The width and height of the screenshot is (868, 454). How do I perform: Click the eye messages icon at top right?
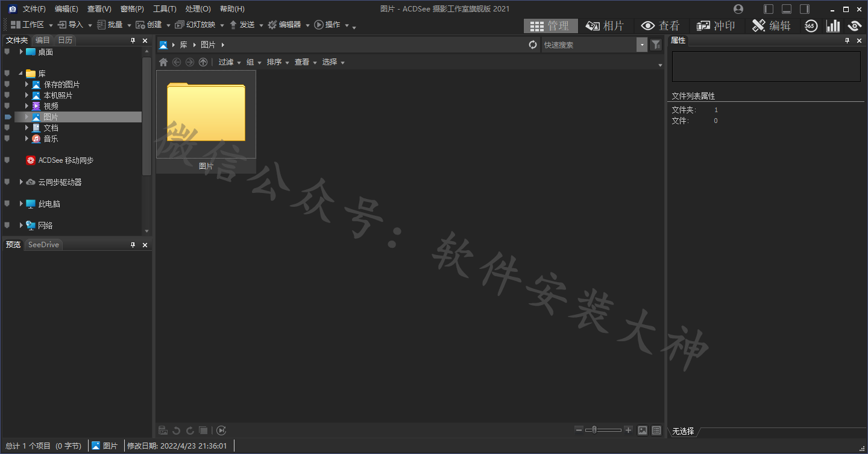[x=854, y=25]
